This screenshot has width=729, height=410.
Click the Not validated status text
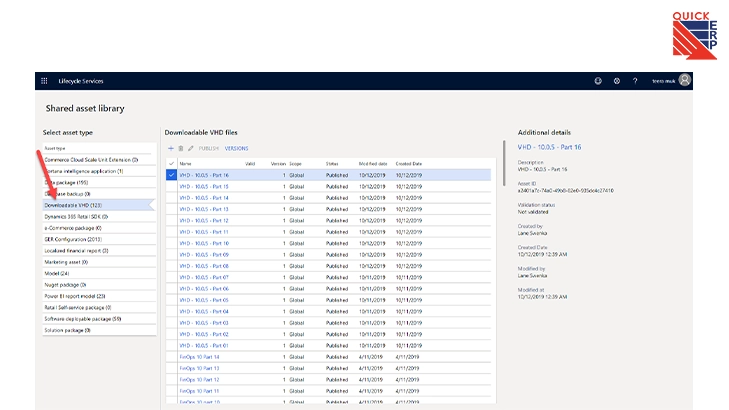coord(533,212)
